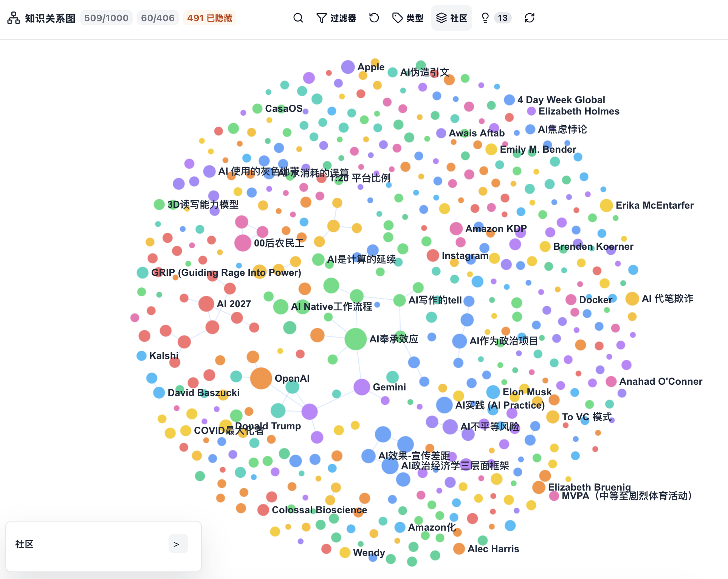
Task: Select the Wendy node
Action: pos(345,553)
